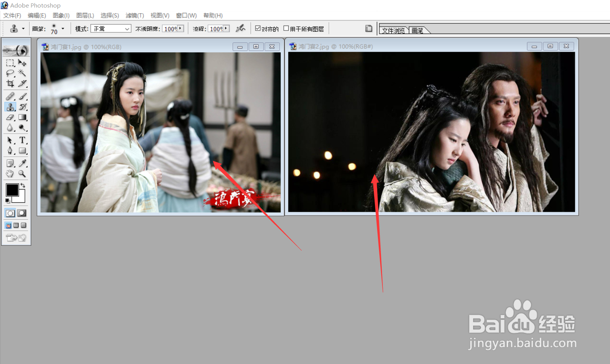
Task: Choose Standard screen mode
Action: [x=8, y=225]
